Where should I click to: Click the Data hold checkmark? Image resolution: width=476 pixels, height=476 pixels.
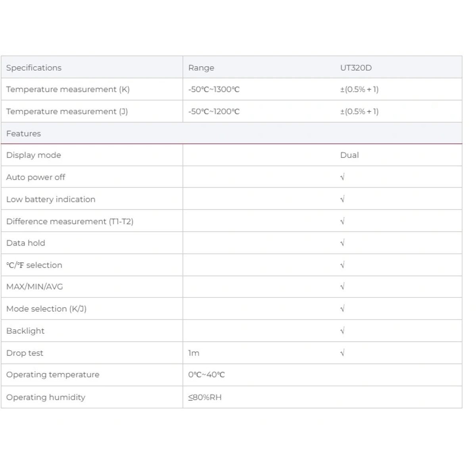342,243
